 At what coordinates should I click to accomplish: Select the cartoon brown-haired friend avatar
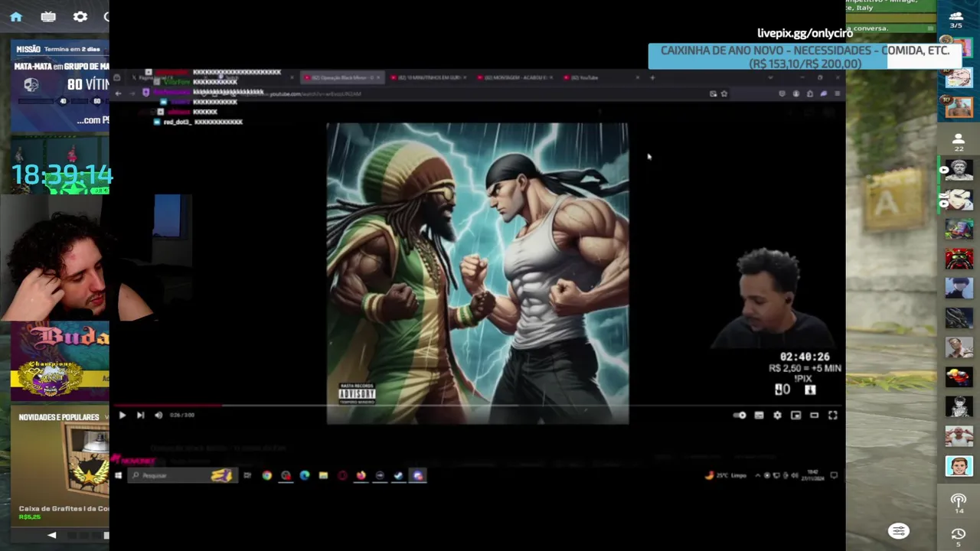click(x=959, y=466)
